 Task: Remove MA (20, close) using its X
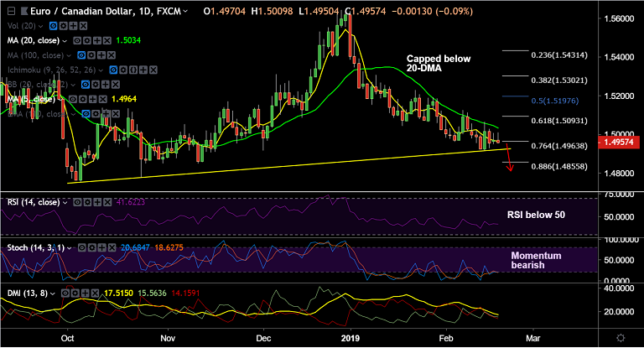point(106,41)
